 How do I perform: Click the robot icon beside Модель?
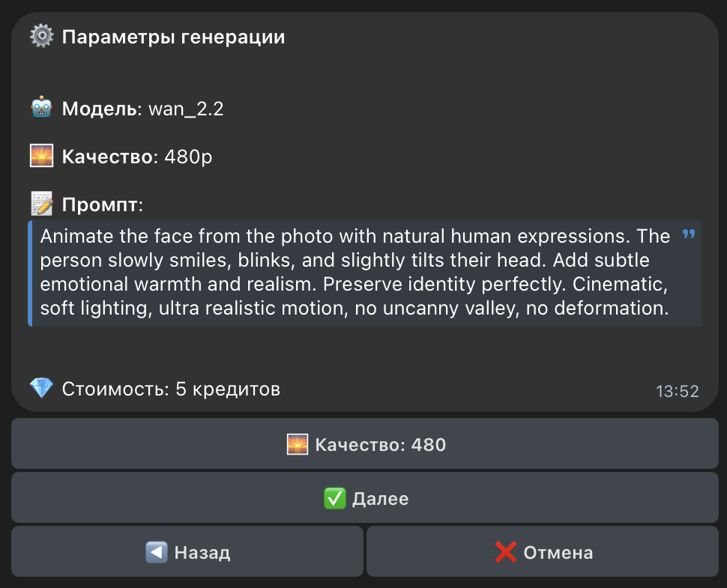tap(41, 107)
